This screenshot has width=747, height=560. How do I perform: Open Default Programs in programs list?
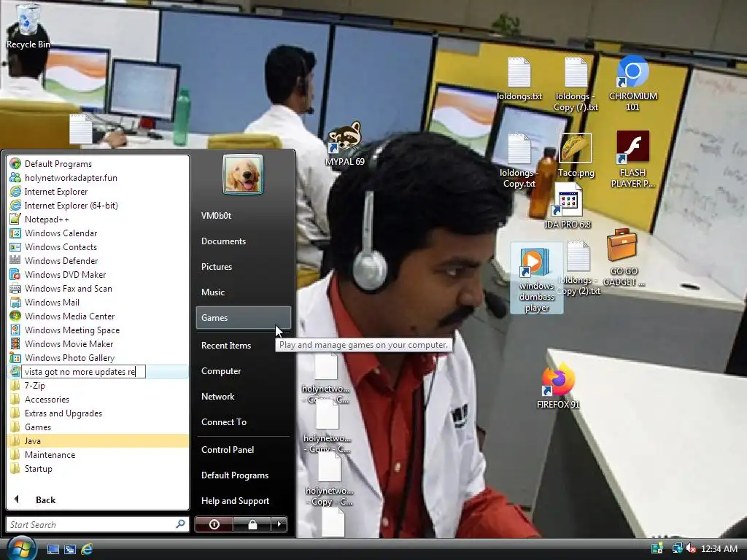point(98,164)
